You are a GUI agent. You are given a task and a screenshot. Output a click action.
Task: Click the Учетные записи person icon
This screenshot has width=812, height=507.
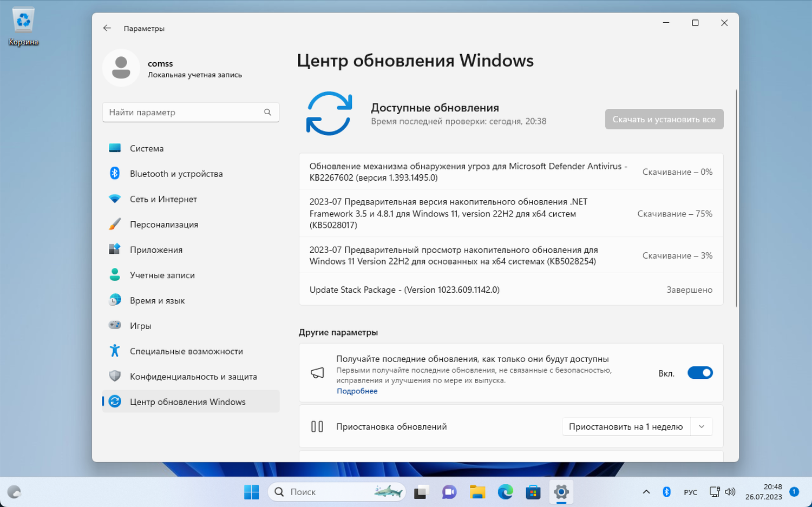pyautogui.click(x=115, y=274)
